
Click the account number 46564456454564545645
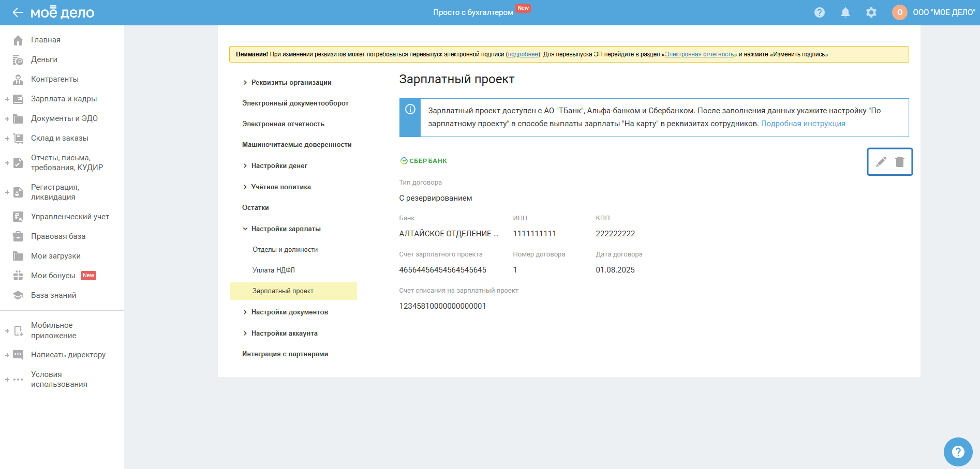pos(443,270)
